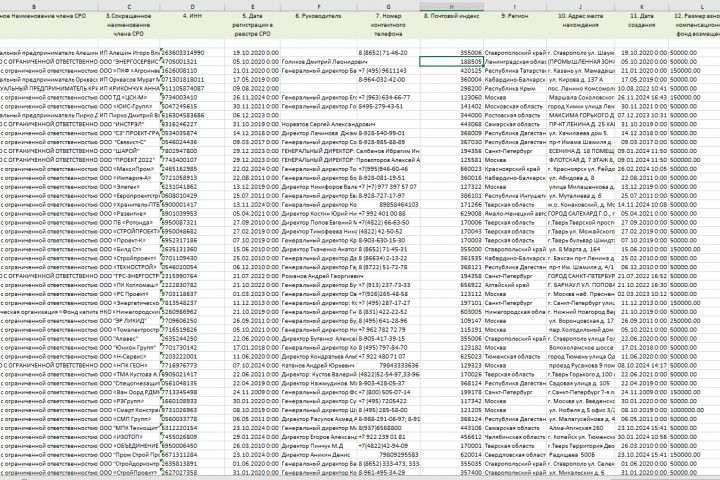Click phone number cell 79809295583
Image resolution: width=720 pixels, height=480 pixels.
point(388,455)
